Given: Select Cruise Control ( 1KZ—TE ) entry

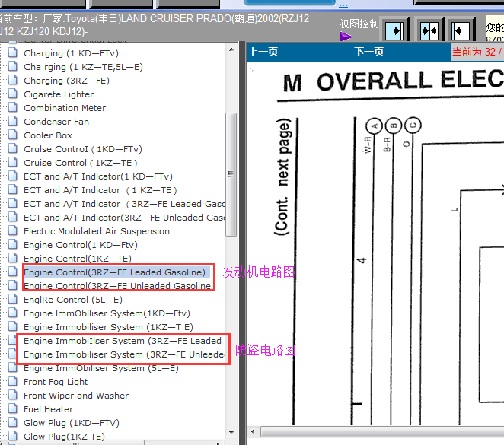Looking at the screenshot, I should coord(81,163).
